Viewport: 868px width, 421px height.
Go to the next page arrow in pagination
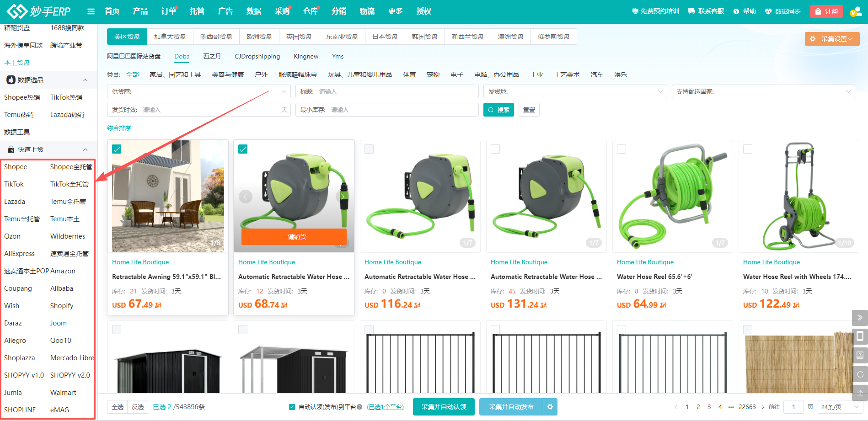pos(763,407)
